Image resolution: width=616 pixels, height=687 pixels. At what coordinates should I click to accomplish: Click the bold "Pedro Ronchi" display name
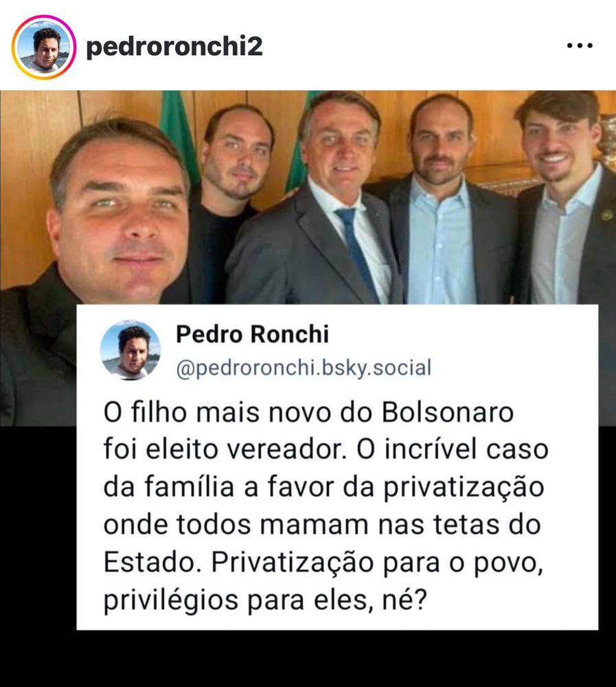click(x=252, y=335)
